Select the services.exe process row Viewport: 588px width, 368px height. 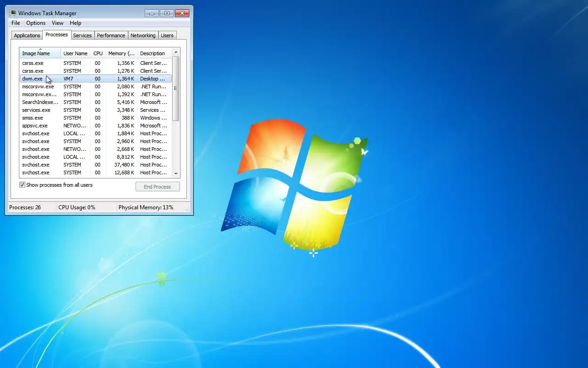[96, 110]
